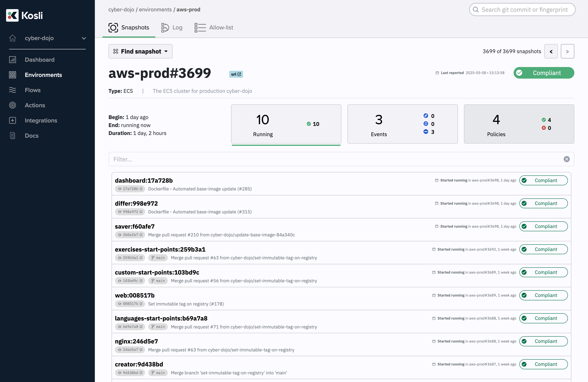Clear the filter with the X icon
This screenshot has height=382, width=588.
tap(567, 159)
